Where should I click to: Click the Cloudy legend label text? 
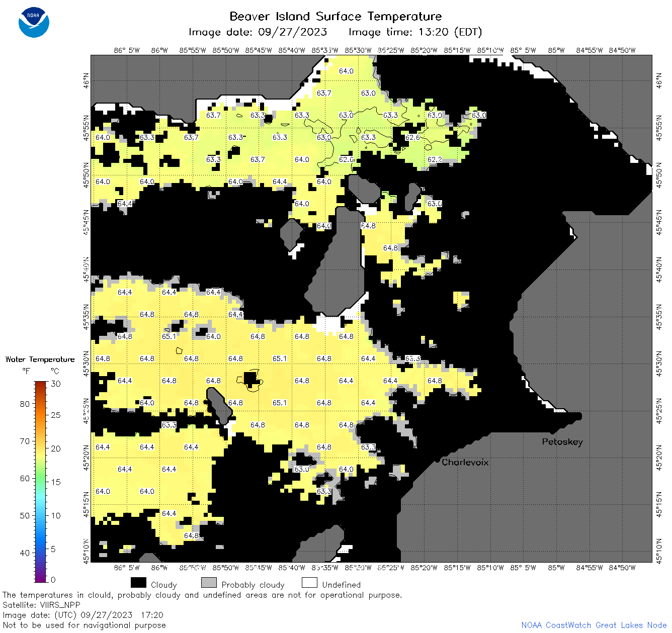[x=164, y=585]
